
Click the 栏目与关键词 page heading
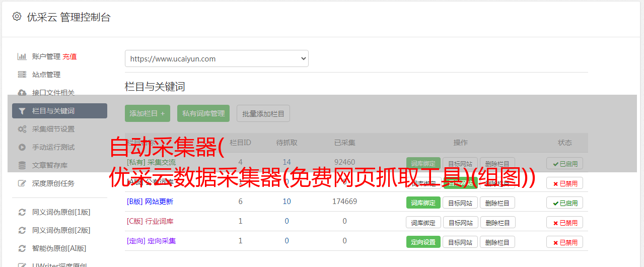[x=155, y=87]
